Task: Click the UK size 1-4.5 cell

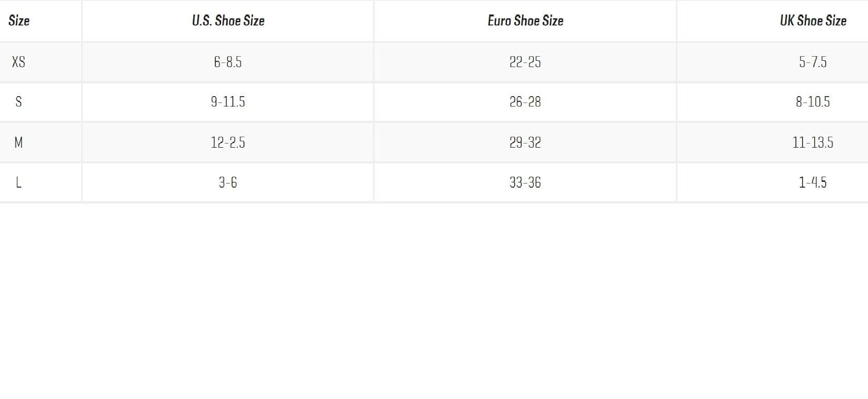Action: tap(812, 183)
